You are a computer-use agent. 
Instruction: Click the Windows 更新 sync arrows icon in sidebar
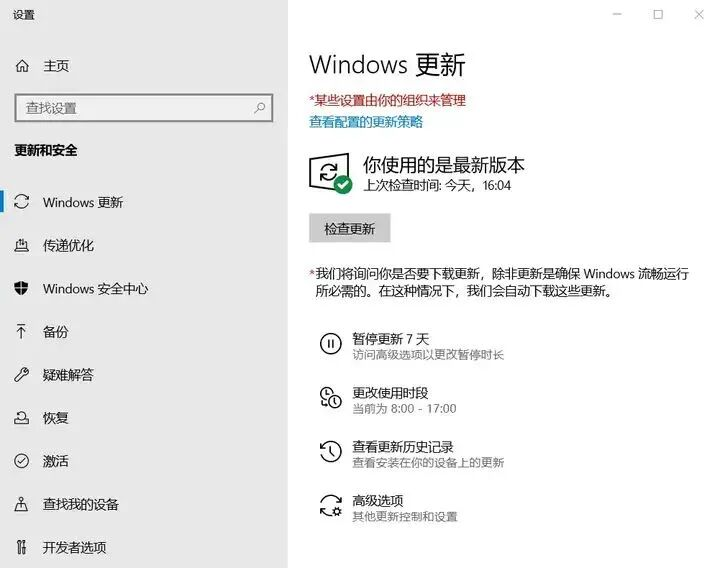click(x=22, y=202)
